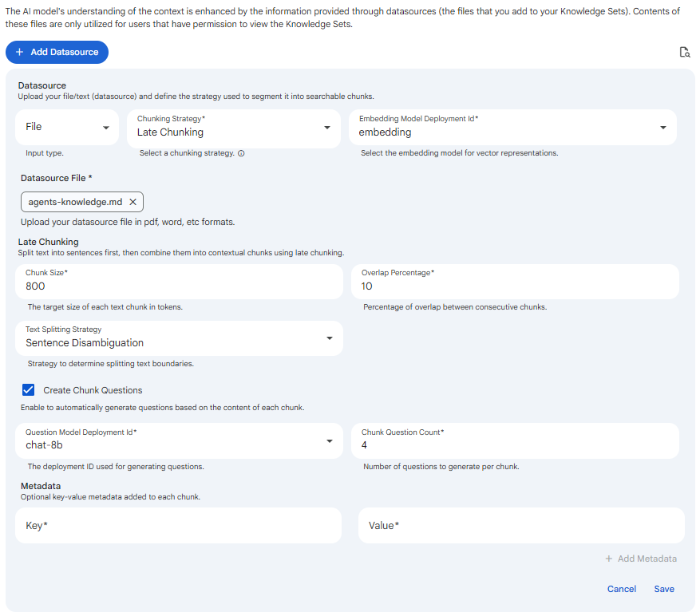Open the File input type dropdown

[x=67, y=127]
